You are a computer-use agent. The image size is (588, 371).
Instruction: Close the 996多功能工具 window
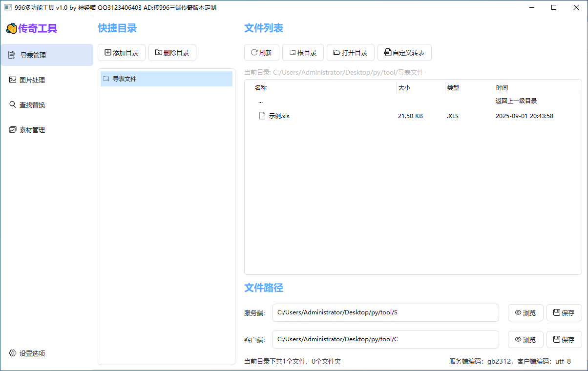(576, 7)
